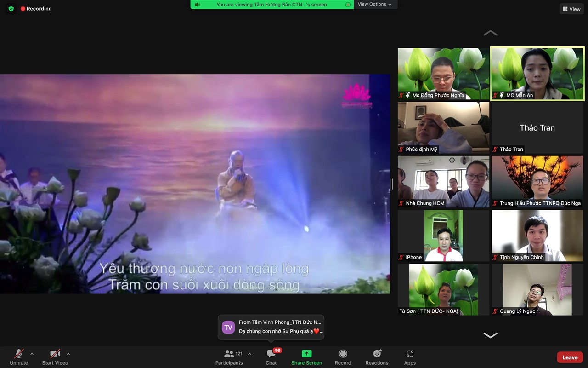The width and height of the screenshot is (588, 368).
Task: Select Mc Đồng Phước Nghĩa's video tile
Action: 444,73
